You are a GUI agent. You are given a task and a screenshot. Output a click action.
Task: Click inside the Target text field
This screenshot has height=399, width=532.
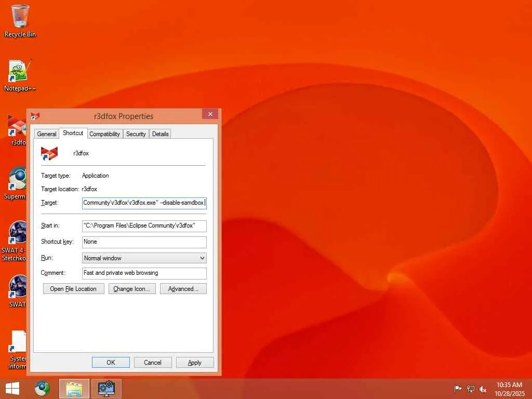tap(144, 203)
